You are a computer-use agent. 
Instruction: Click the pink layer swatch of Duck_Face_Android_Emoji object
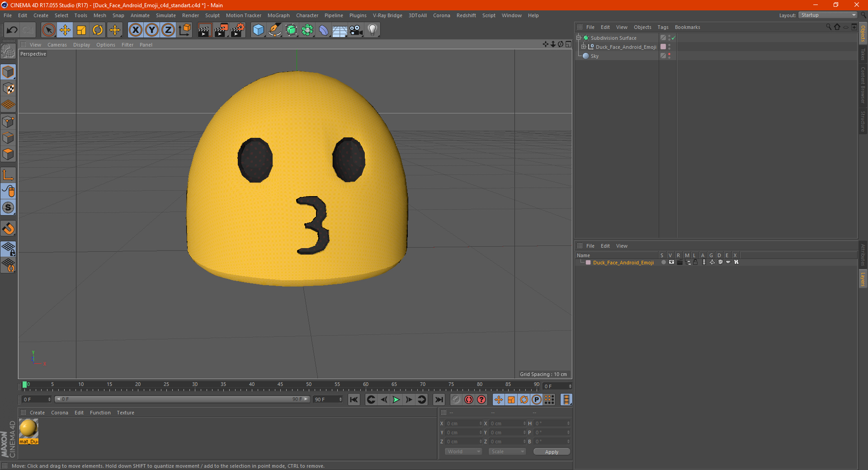(x=663, y=47)
